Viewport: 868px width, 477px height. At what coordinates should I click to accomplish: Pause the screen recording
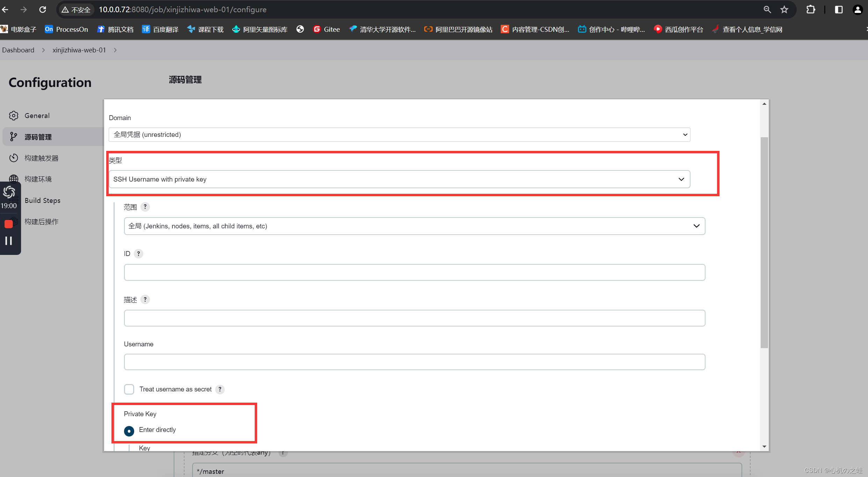tap(9, 241)
